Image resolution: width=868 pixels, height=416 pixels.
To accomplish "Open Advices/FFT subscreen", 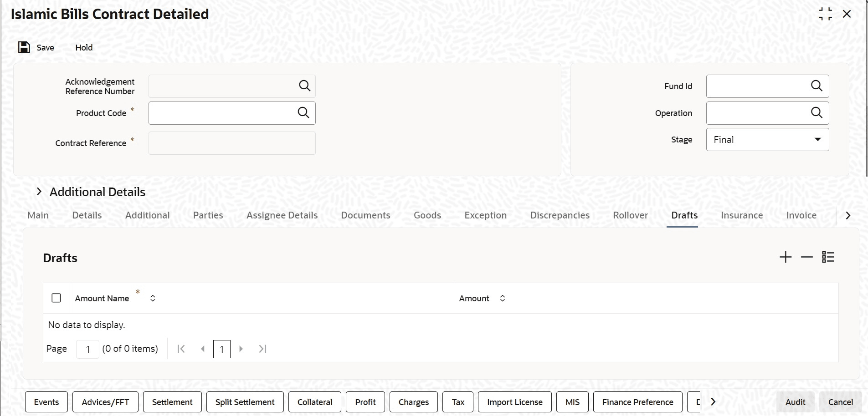I will pos(105,402).
